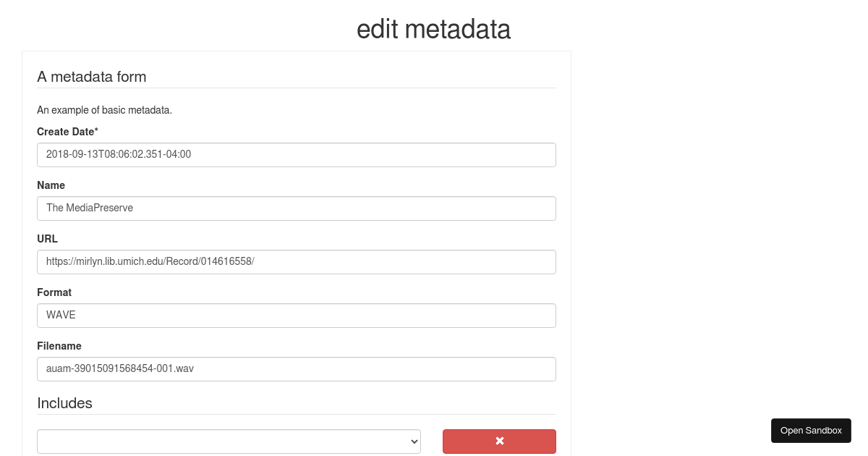Select the Filename field with the .wav file
Screen dimensions: 868x456
[x=296, y=368]
